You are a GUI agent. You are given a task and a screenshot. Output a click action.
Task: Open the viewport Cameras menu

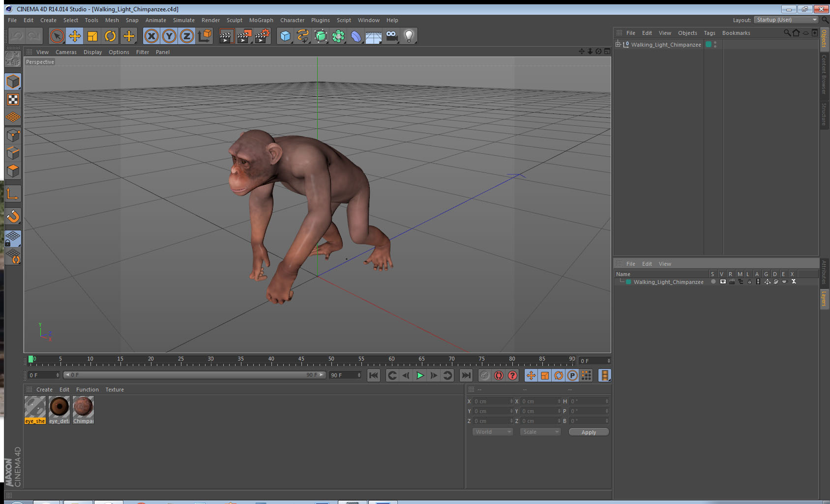[66, 52]
